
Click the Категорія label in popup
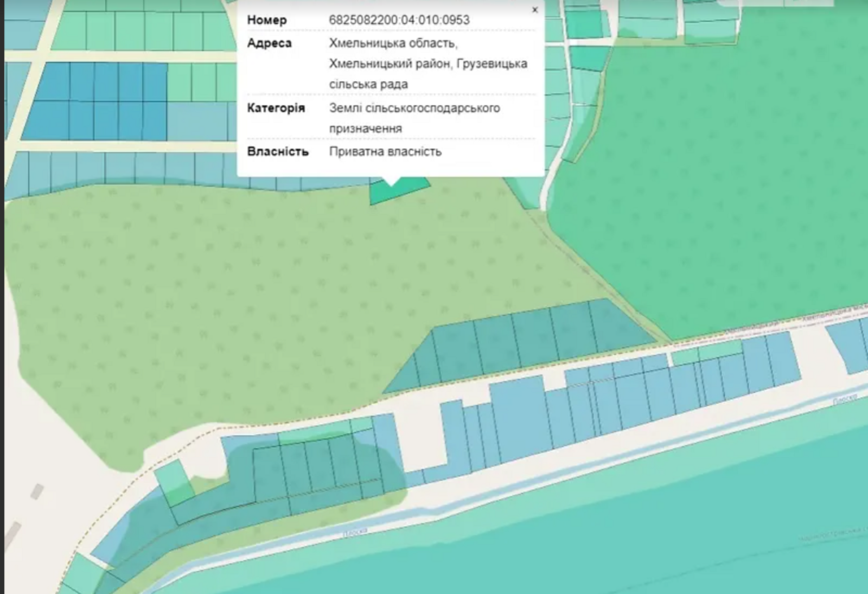276,108
